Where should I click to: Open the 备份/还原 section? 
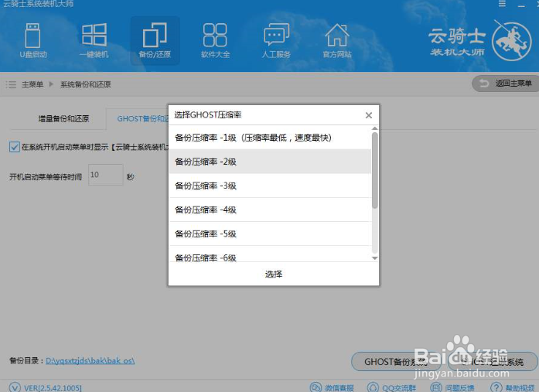[x=155, y=40]
